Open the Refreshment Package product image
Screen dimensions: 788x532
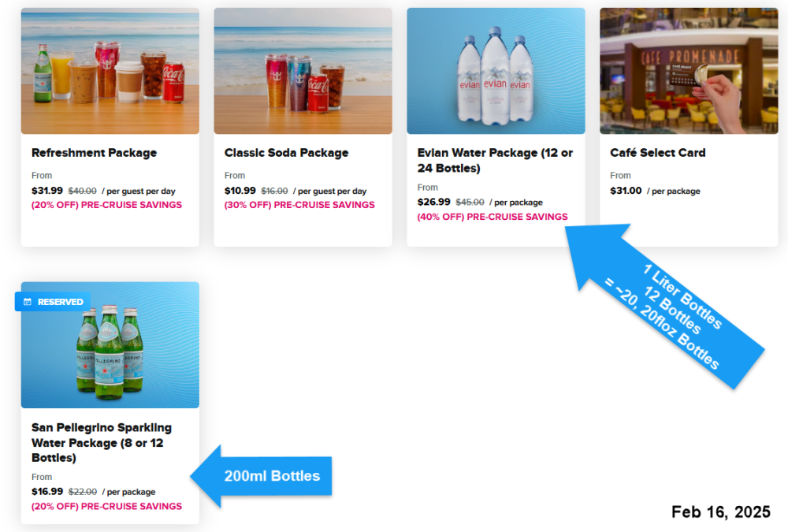tap(110, 71)
